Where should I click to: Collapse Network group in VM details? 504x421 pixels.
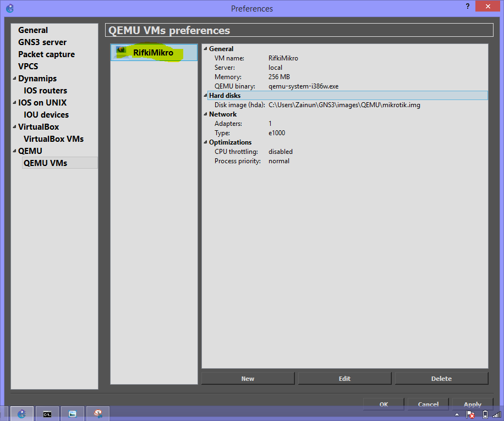point(205,114)
